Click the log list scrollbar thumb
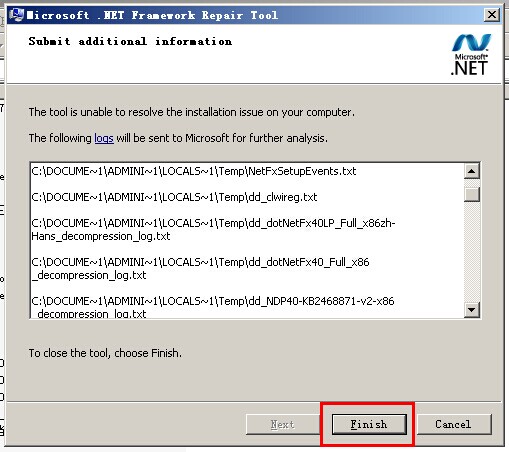 (x=472, y=194)
